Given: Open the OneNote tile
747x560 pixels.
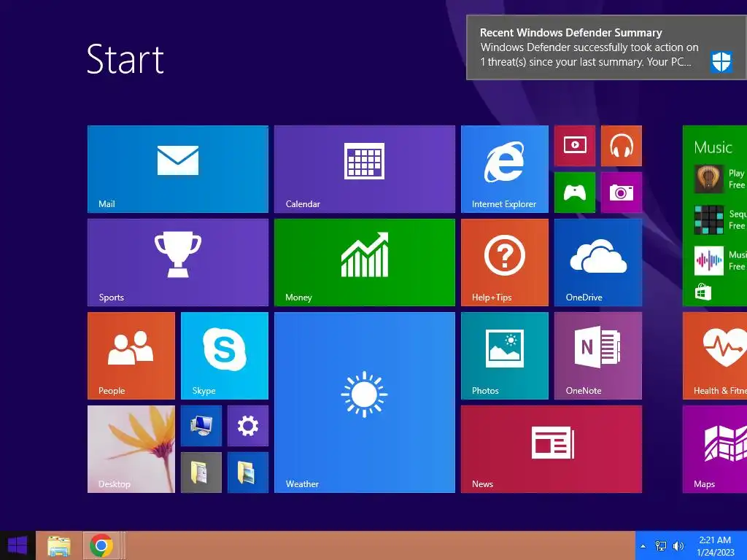Looking at the screenshot, I should click(598, 356).
